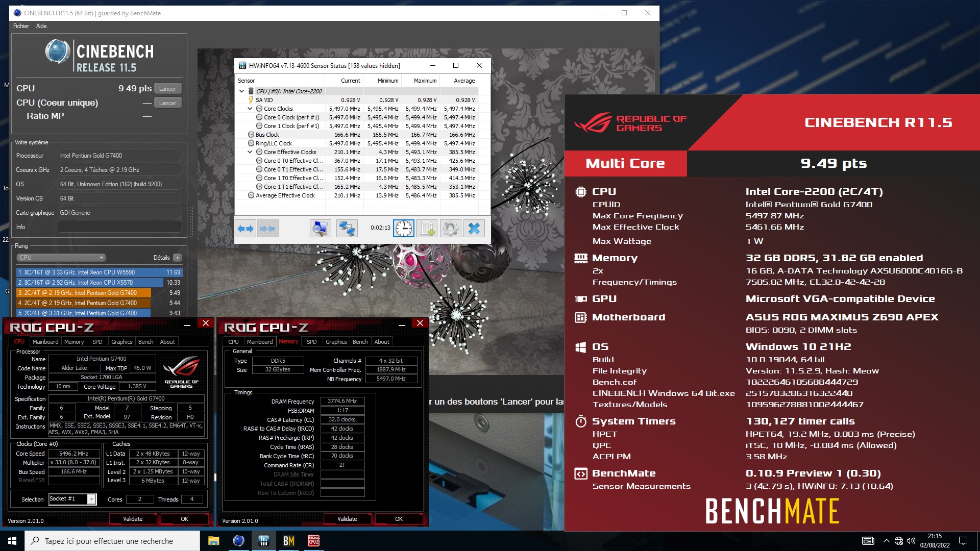Click the Windows taskbar search box
The height and width of the screenshot is (551, 980).
(x=112, y=541)
